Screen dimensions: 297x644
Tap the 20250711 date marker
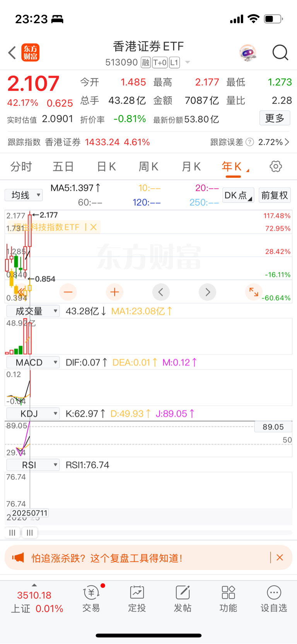coord(30,513)
